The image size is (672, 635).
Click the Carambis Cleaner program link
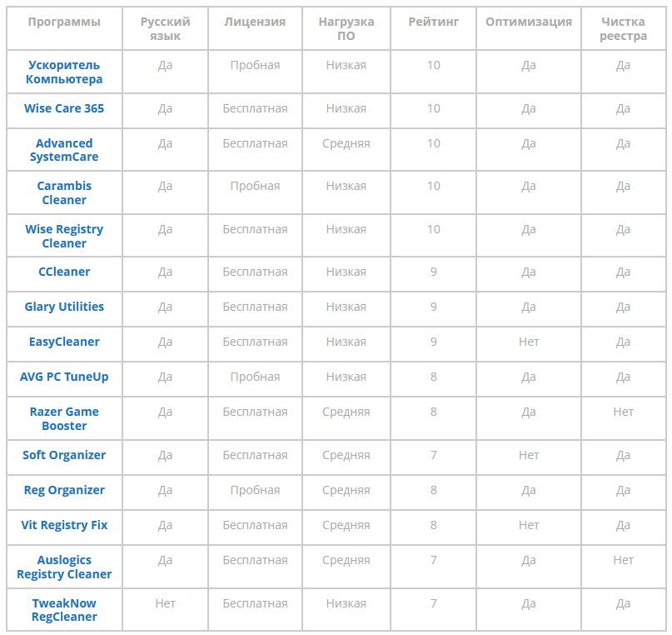click(64, 192)
